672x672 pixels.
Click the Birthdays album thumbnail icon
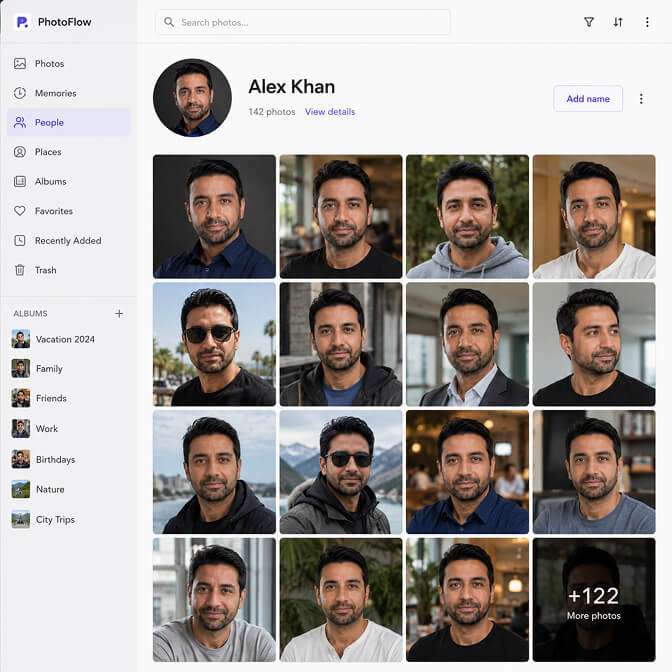pyautogui.click(x=21, y=459)
